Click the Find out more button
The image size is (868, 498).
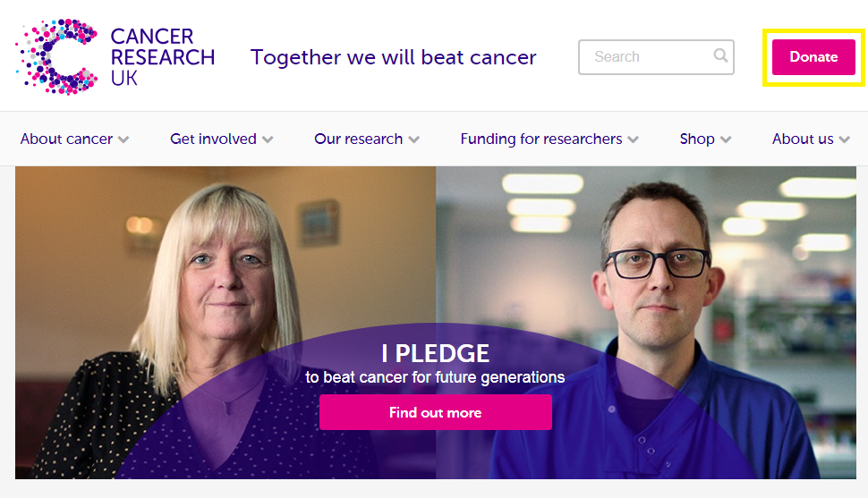436,412
